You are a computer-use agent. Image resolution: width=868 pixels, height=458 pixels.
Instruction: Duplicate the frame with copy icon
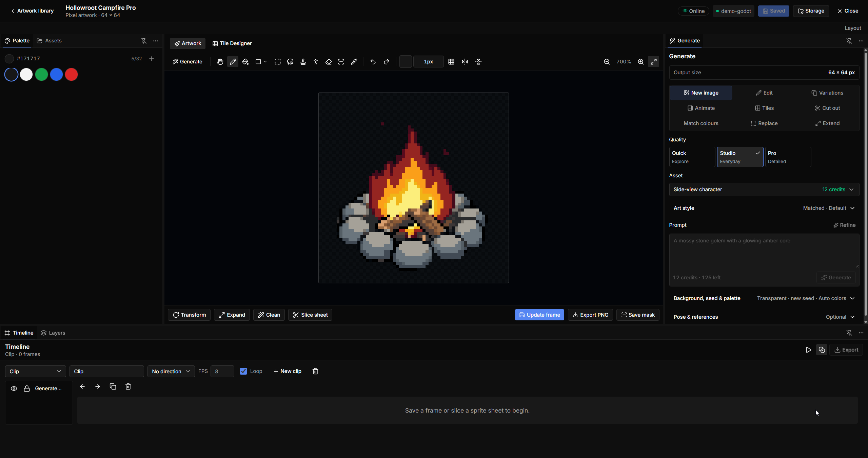(113, 386)
